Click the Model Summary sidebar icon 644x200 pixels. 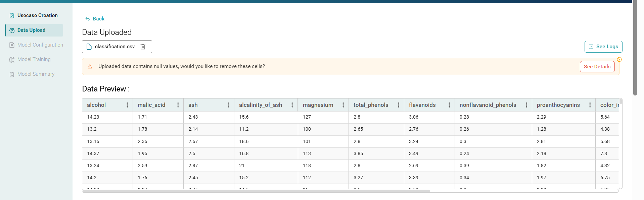coord(12,74)
